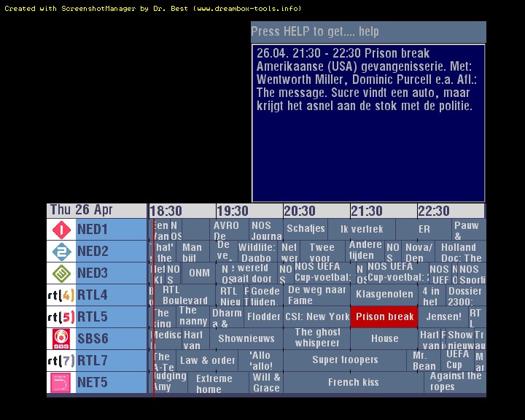Select Against the ropes on NET5

(x=455, y=383)
